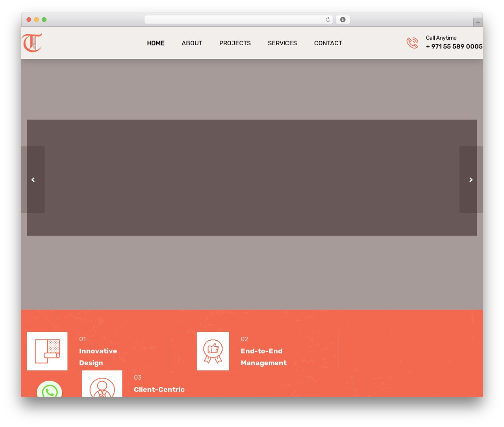Select the 'Client-Centric' heading
The image size is (504, 427).
[x=159, y=390]
